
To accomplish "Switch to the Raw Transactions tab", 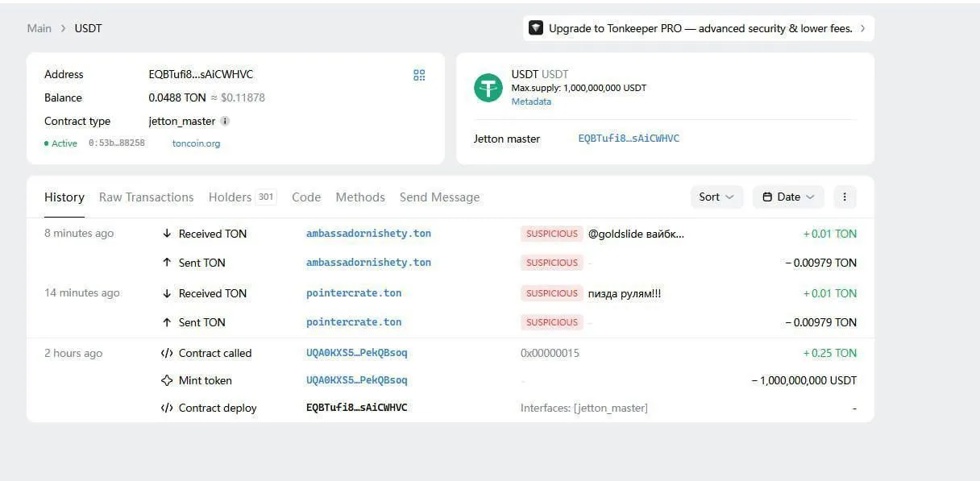I will pyautogui.click(x=147, y=197).
